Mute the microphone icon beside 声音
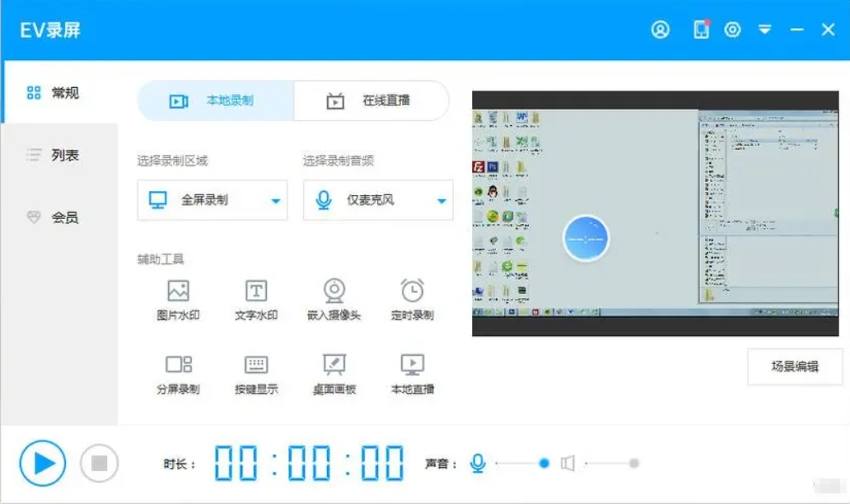850x504 pixels. pos(478,464)
